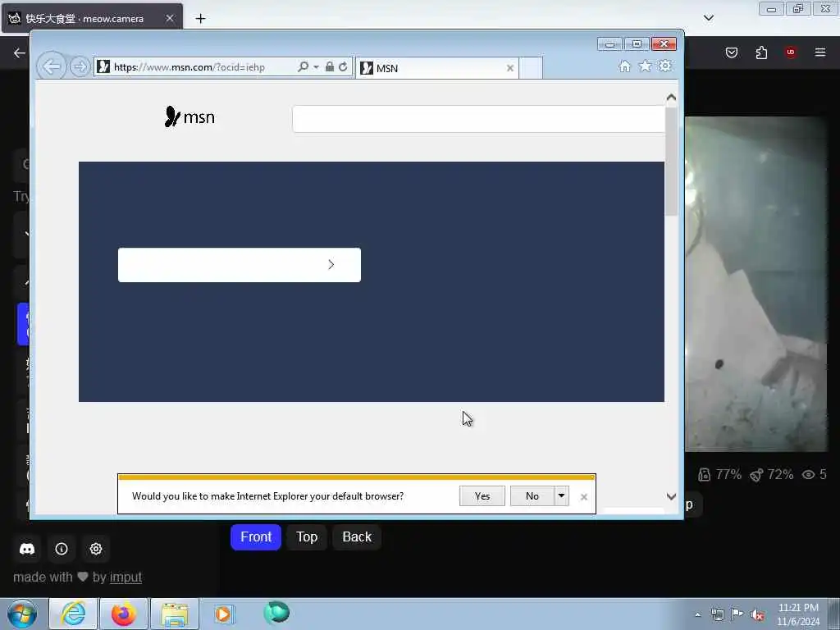840x630 pixels.
Task: Switch to the Top camera view
Action: 307,536
